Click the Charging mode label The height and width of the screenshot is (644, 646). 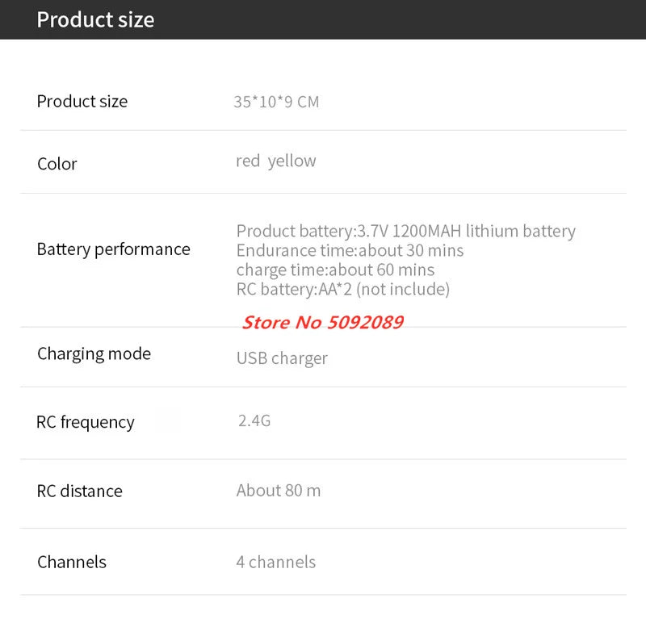pos(94,354)
